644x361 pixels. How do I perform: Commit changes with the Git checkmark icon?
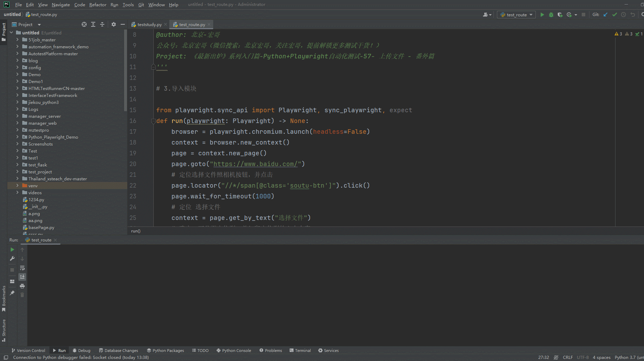[x=614, y=15]
